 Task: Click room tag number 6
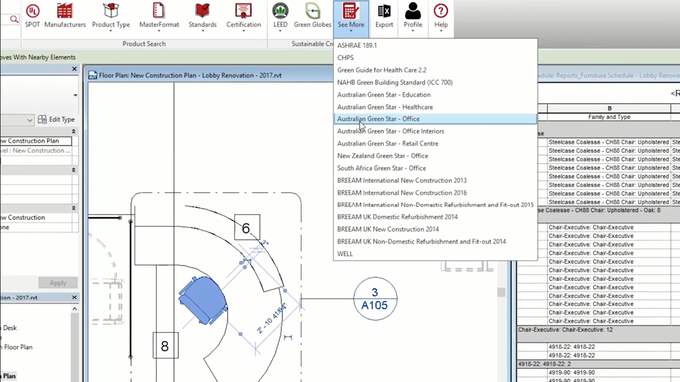coord(247,227)
